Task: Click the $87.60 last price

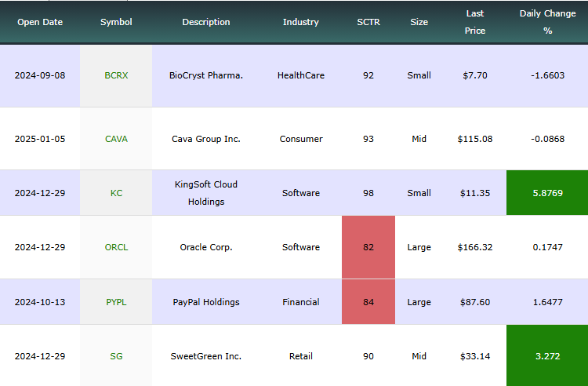Action: 475,302
